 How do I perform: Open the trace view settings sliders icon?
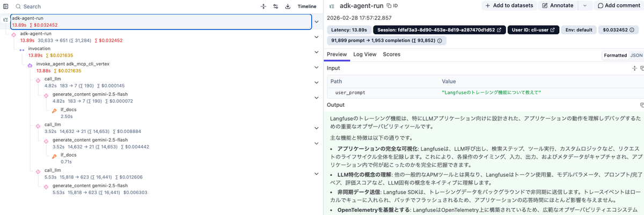tap(276, 6)
